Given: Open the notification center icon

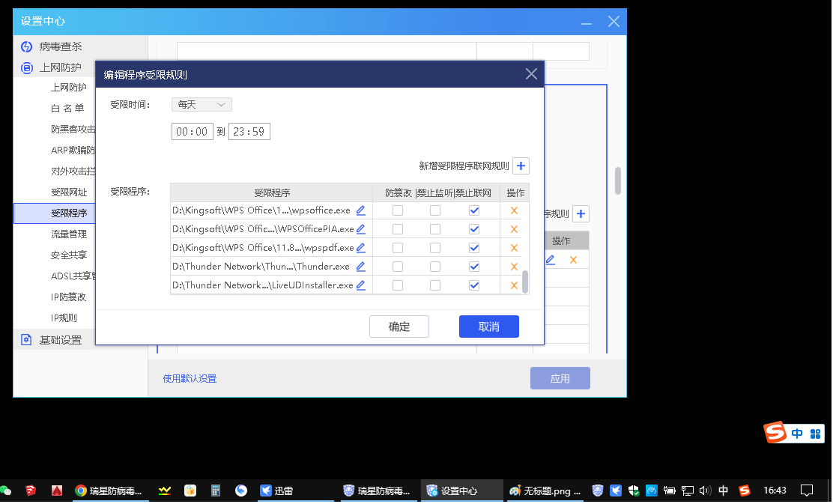Looking at the screenshot, I should tap(807, 491).
